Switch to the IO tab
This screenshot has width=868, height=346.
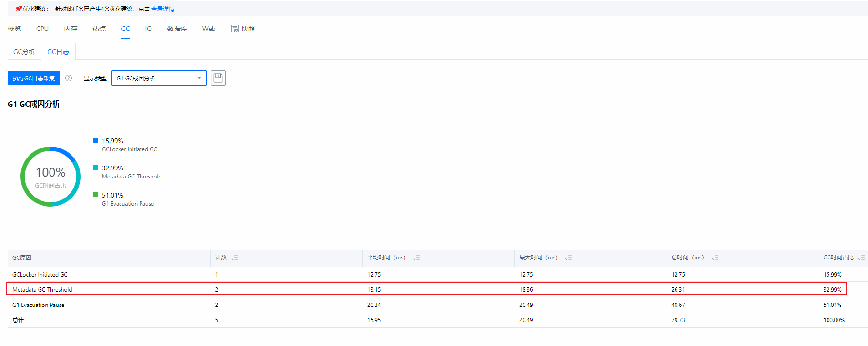pos(149,29)
